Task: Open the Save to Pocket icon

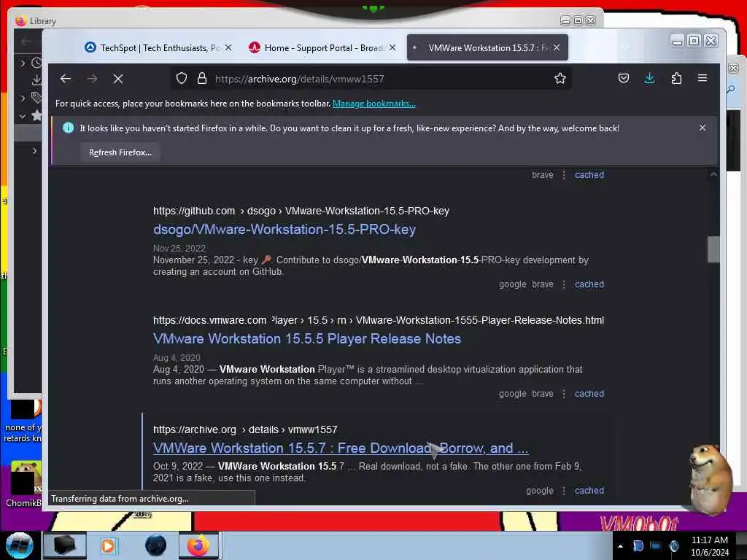Action: point(624,78)
